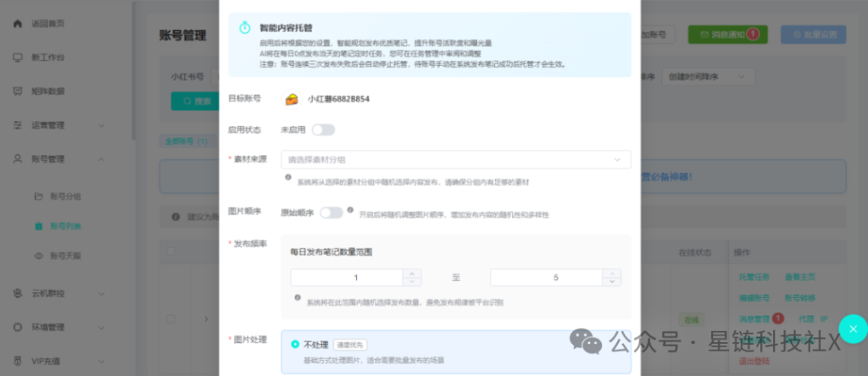Click the 查看主页 link
868x376 pixels.
coord(800,278)
